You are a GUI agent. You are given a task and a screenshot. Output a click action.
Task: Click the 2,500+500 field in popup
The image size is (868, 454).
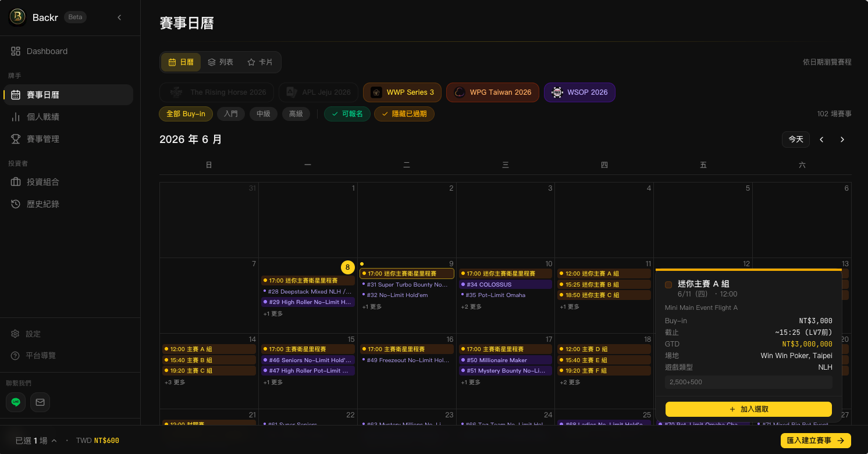pos(749,382)
